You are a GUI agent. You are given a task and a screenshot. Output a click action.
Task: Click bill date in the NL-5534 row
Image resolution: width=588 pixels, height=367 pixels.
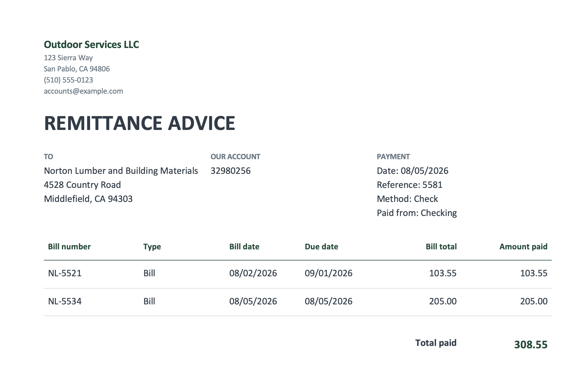pyautogui.click(x=253, y=301)
